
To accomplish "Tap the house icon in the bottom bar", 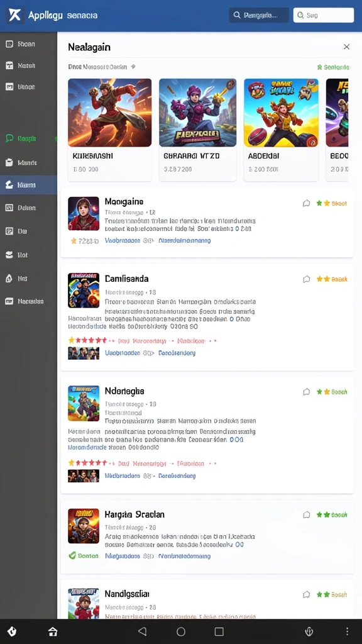I will 53,631.
